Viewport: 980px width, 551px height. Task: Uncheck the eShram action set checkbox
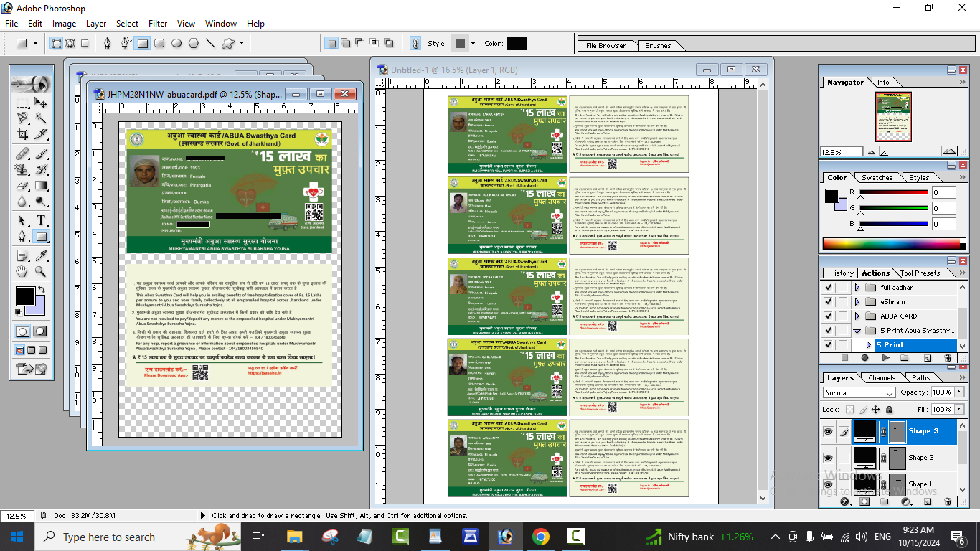pos(829,302)
